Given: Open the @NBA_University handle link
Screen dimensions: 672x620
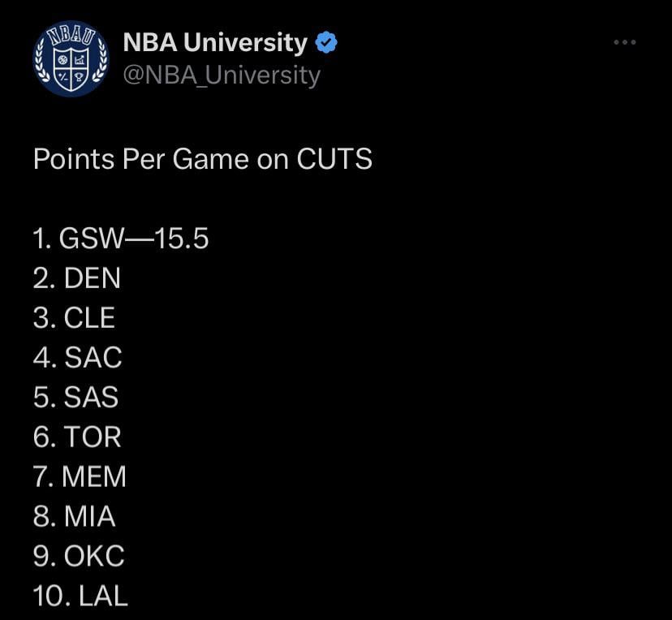Looking at the screenshot, I should point(222,75).
